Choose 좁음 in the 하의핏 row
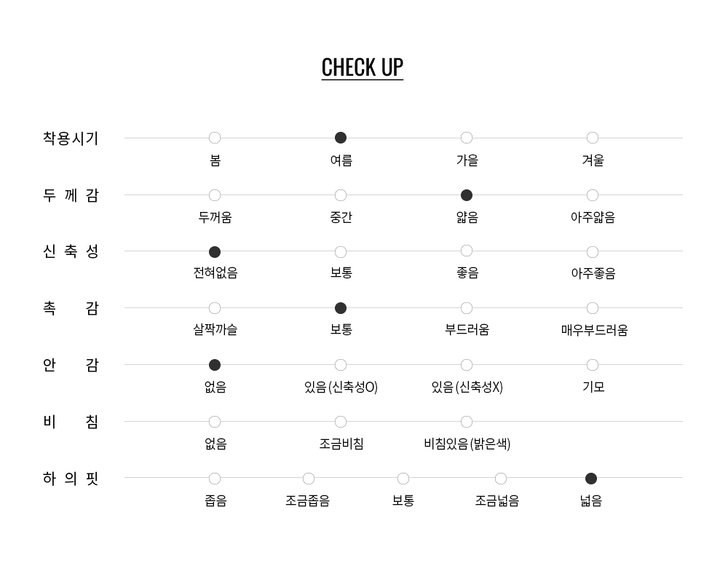This screenshot has width=728, height=566. click(215, 479)
